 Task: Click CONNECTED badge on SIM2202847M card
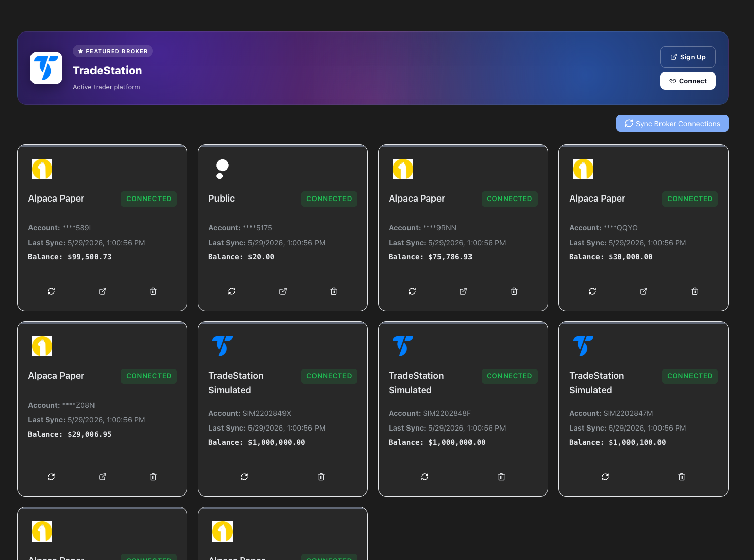(x=690, y=376)
